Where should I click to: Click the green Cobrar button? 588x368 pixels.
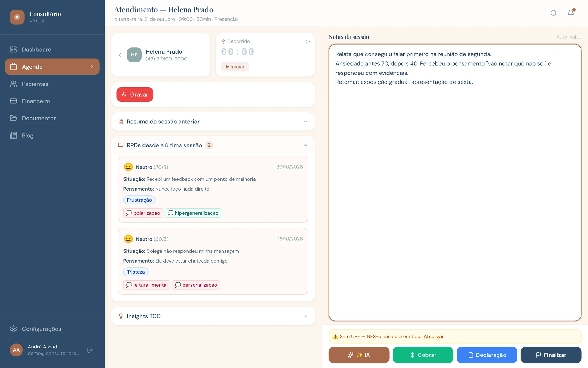click(423, 355)
